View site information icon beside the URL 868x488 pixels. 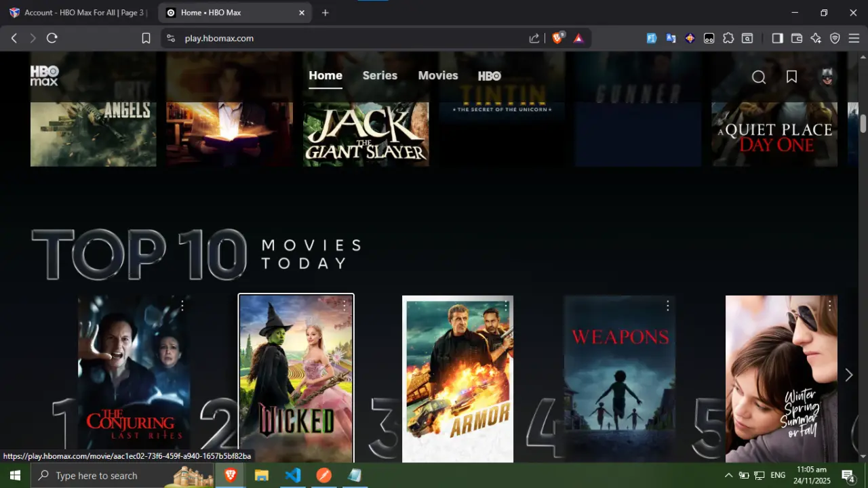click(171, 39)
